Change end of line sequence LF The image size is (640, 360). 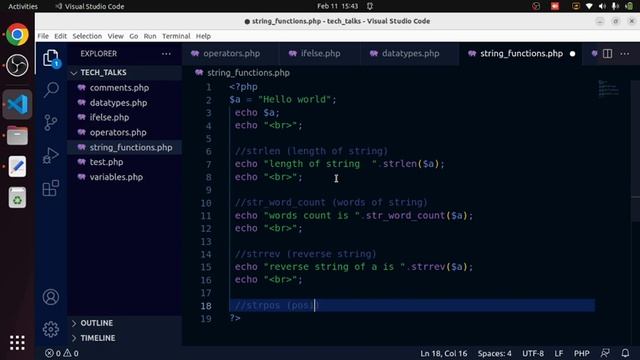[x=559, y=353]
